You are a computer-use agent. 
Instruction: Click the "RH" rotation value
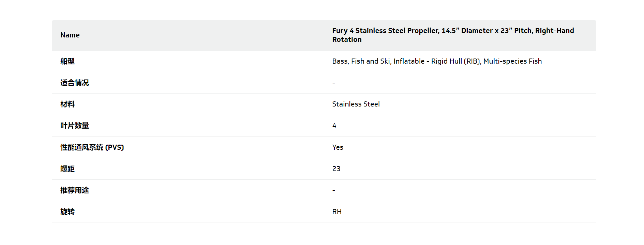[x=337, y=212]
